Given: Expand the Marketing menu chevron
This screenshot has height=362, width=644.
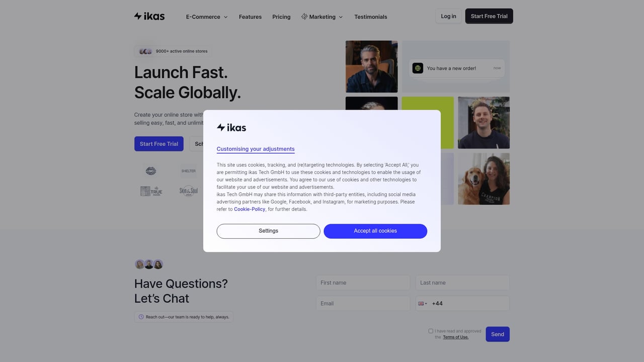Looking at the screenshot, I should coord(341,17).
